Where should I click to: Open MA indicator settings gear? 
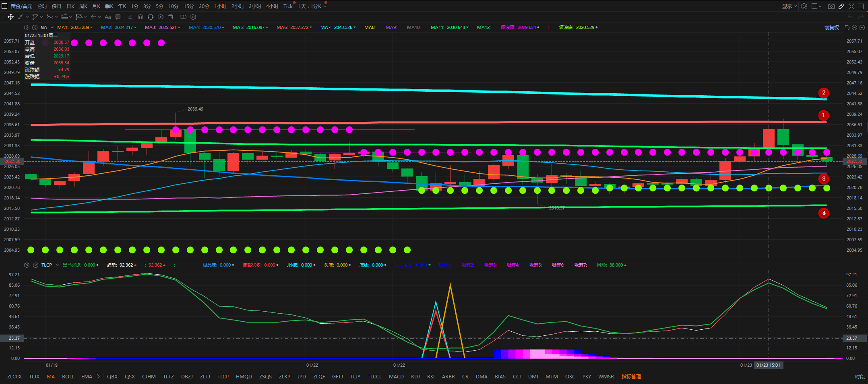(27, 27)
